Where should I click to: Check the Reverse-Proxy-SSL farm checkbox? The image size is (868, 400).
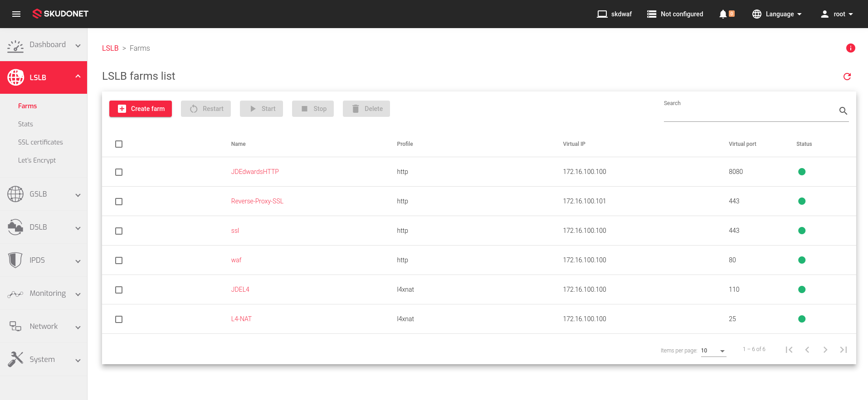tap(119, 202)
